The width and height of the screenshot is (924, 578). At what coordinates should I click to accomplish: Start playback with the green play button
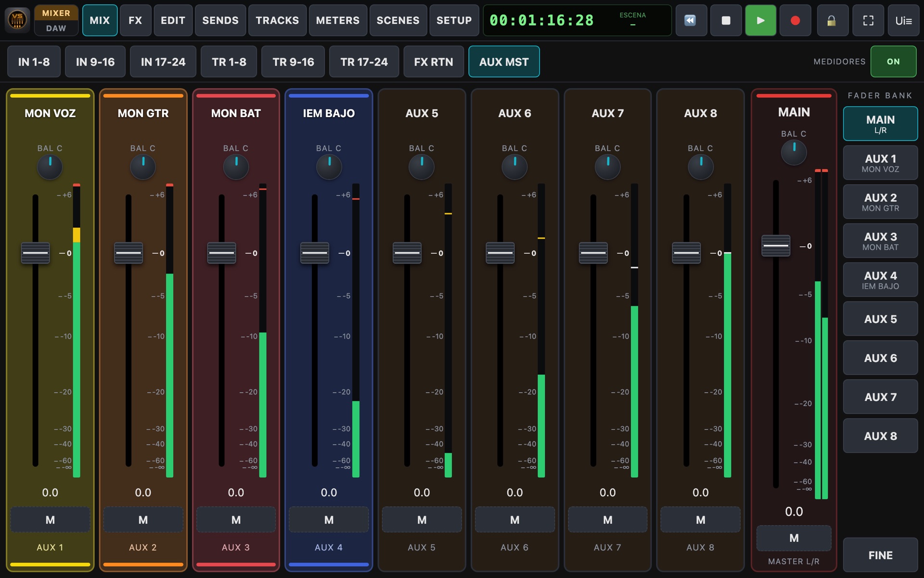click(x=760, y=20)
